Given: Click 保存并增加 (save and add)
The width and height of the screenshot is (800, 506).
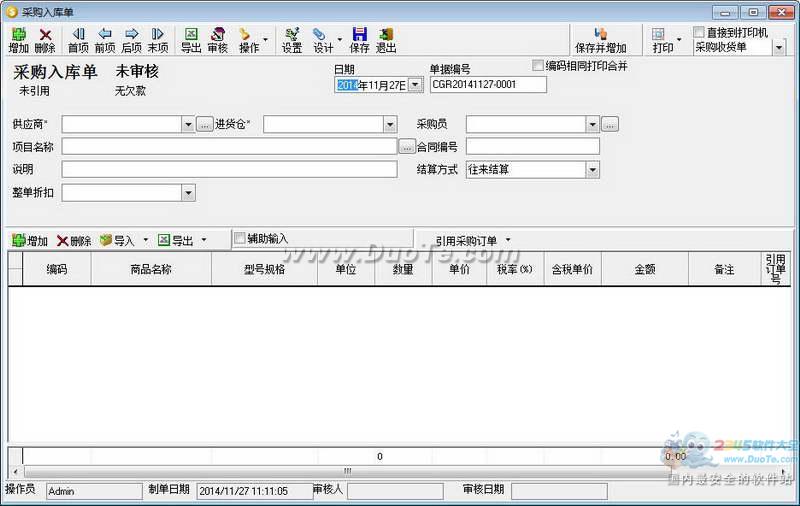Looking at the screenshot, I should point(601,40).
